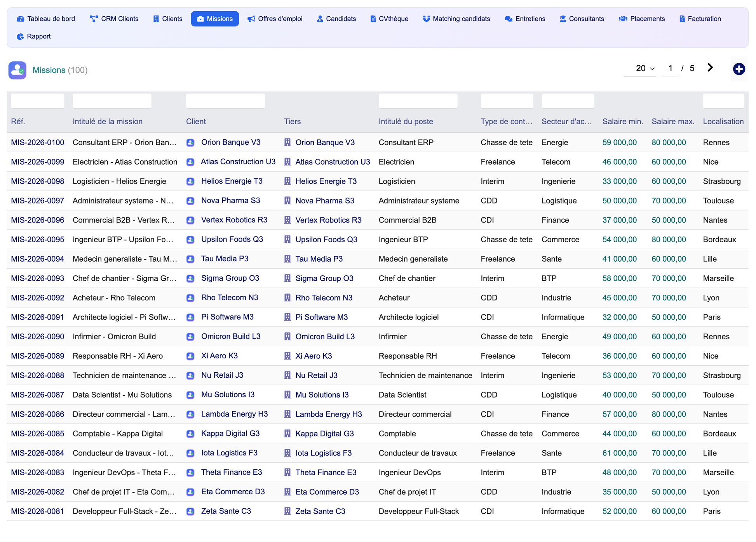Viewport: 756px width, 542px height.
Task: Open the Entretiens tab
Action: coord(525,19)
